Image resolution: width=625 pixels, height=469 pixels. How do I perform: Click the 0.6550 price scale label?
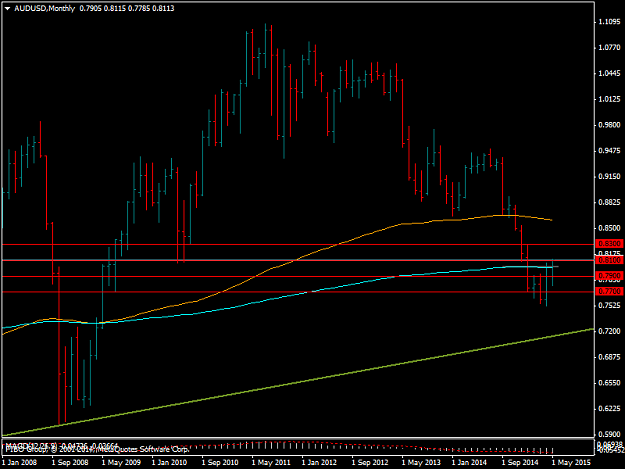(x=609, y=383)
